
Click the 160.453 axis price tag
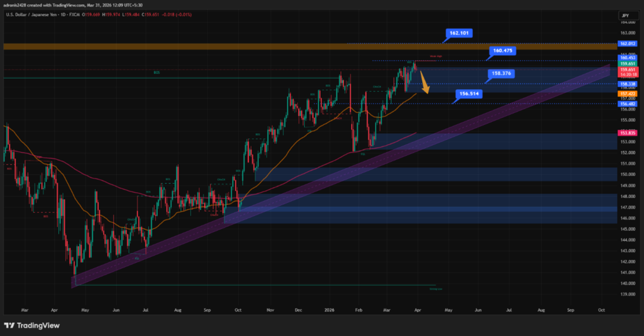point(628,58)
